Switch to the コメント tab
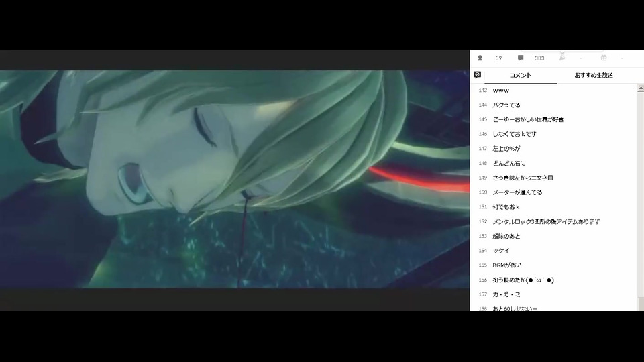Viewport: 644px width, 362px height. [521, 76]
